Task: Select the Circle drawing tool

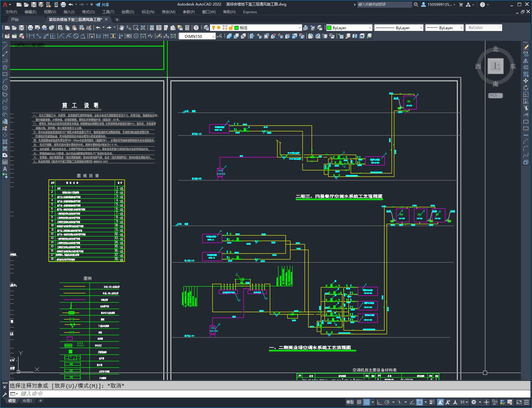Action: pos(5,88)
